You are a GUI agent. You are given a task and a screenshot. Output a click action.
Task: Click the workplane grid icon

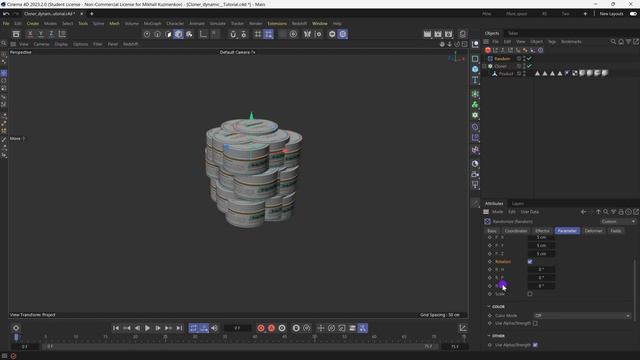point(258,34)
